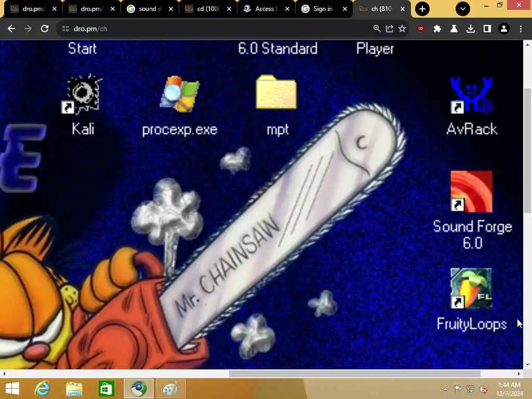Click the horizontal scrollbar thumb
Viewport: 532px width, 399px height.
pos(354,374)
